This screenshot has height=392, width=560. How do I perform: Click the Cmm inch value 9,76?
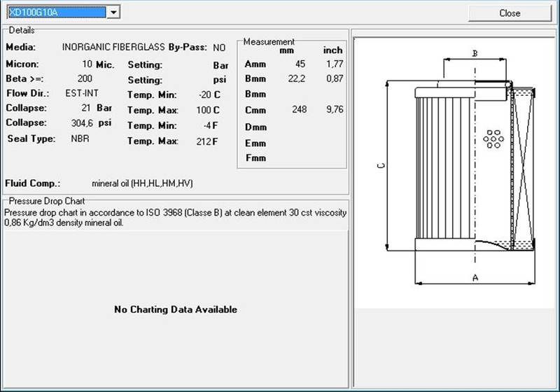coord(333,110)
